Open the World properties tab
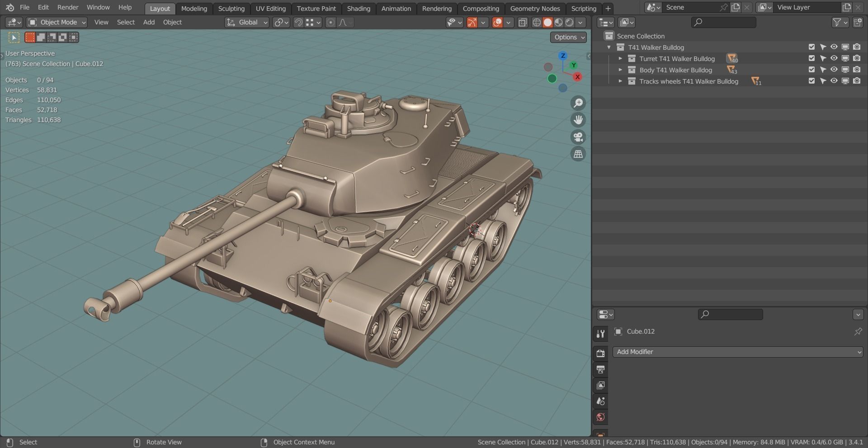 pos(600,417)
